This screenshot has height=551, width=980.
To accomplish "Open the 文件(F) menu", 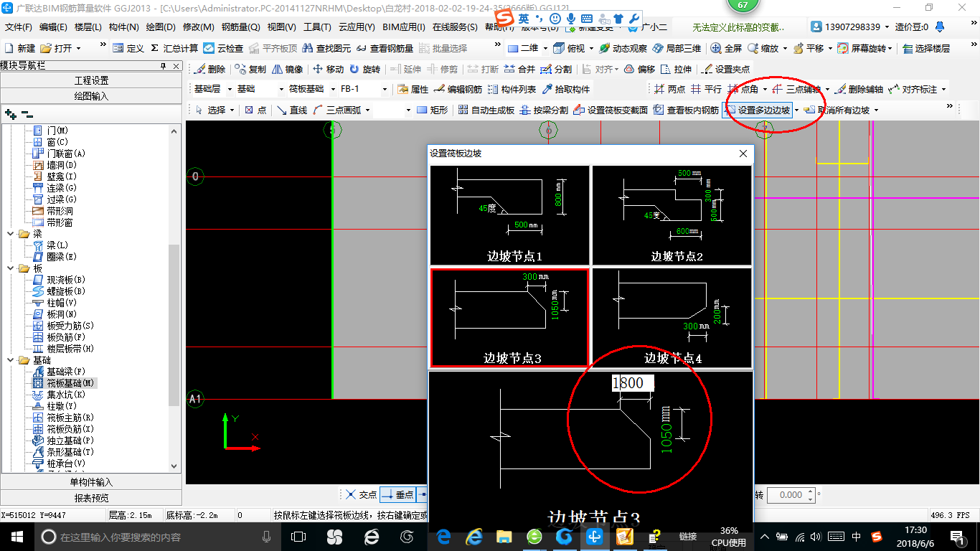I will tap(19, 27).
